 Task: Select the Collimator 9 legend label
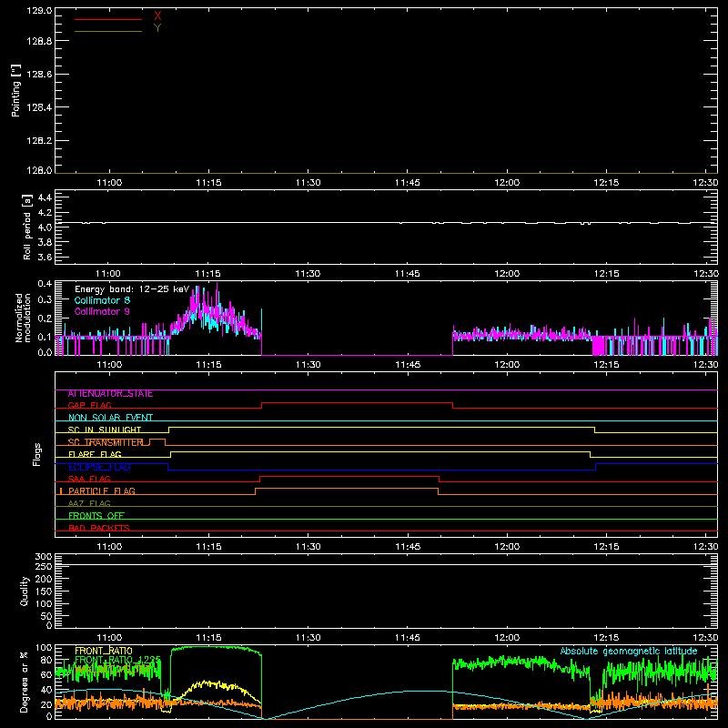pyautogui.click(x=102, y=311)
